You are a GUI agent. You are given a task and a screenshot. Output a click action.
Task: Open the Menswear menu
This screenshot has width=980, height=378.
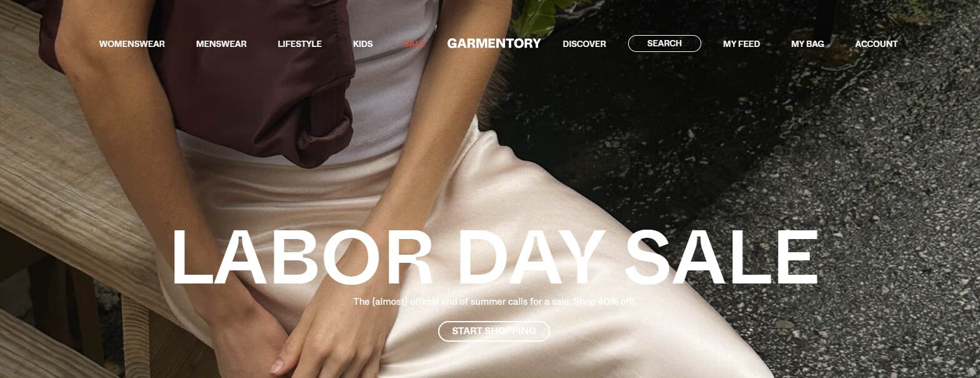click(221, 44)
